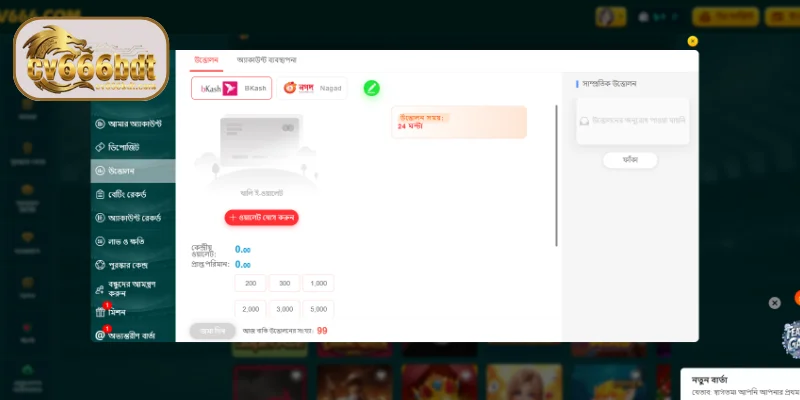Open ডিপোজিট (Deposit) in the sidebar
This screenshot has height=400, width=800.
point(133,147)
